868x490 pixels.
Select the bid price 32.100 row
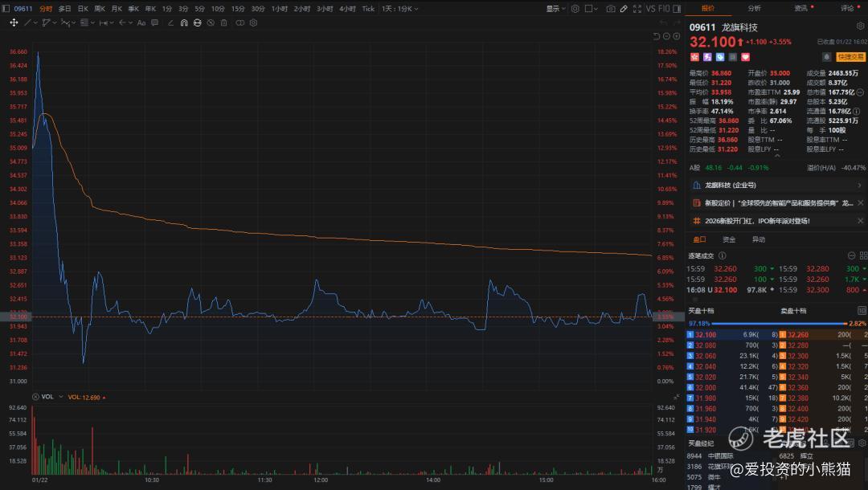[x=732, y=335]
